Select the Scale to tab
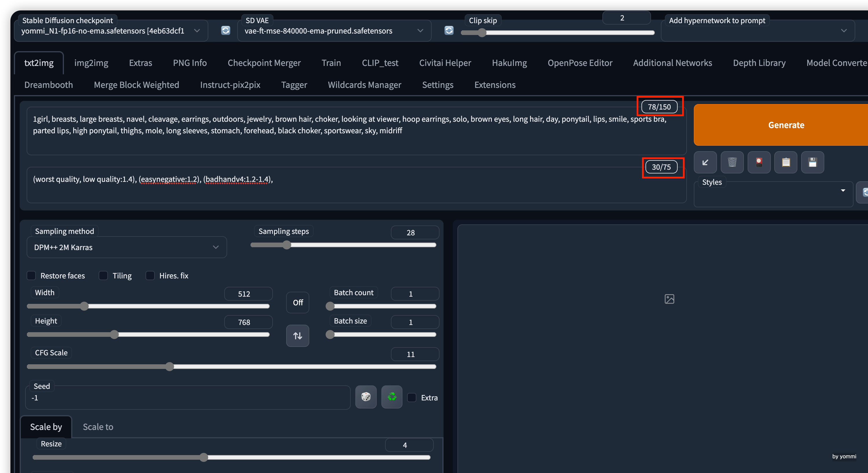 [x=98, y=427]
